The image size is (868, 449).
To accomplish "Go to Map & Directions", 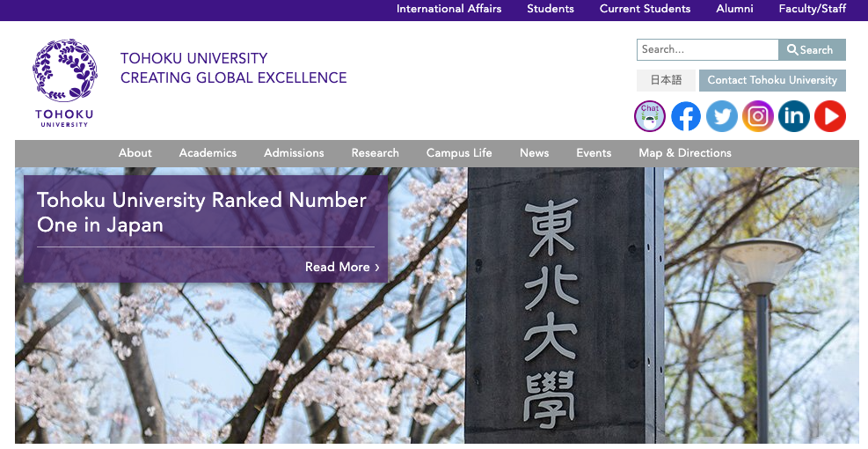I will (685, 153).
